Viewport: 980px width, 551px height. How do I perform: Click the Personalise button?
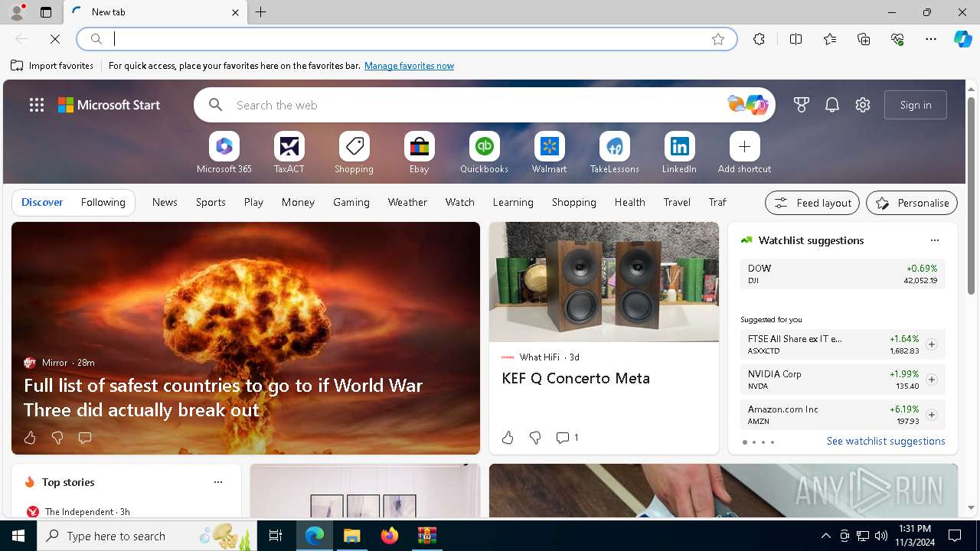pyautogui.click(x=912, y=203)
